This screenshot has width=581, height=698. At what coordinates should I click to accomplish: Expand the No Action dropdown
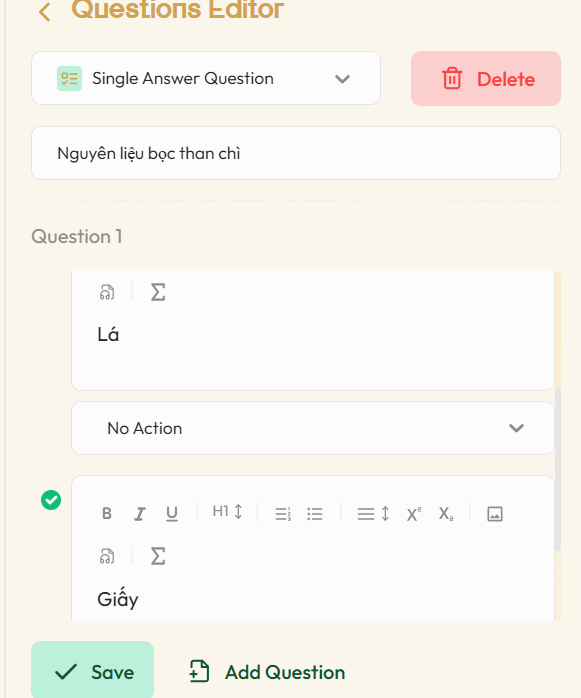pyautogui.click(x=313, y=428)
